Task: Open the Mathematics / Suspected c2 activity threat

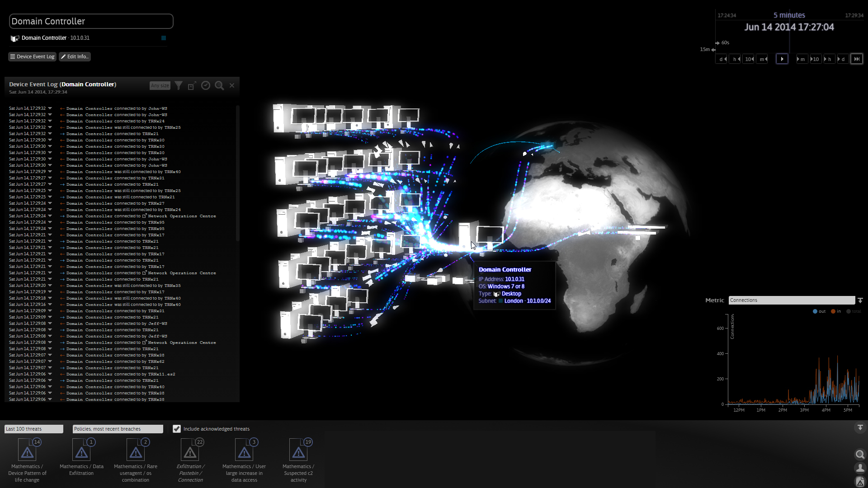Action: pos(298,451)
